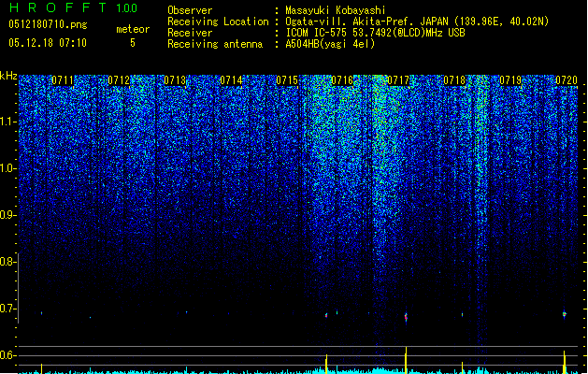The image size is (588, 374).
Task: Select antenna text A504HB(yagi 4el)
Action: coord(330,44)
